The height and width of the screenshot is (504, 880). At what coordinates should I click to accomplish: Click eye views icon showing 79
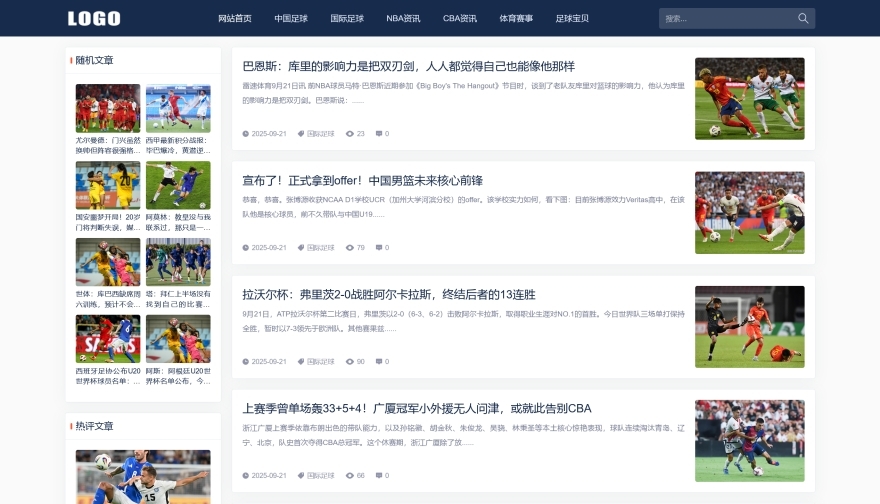(350, 247)
